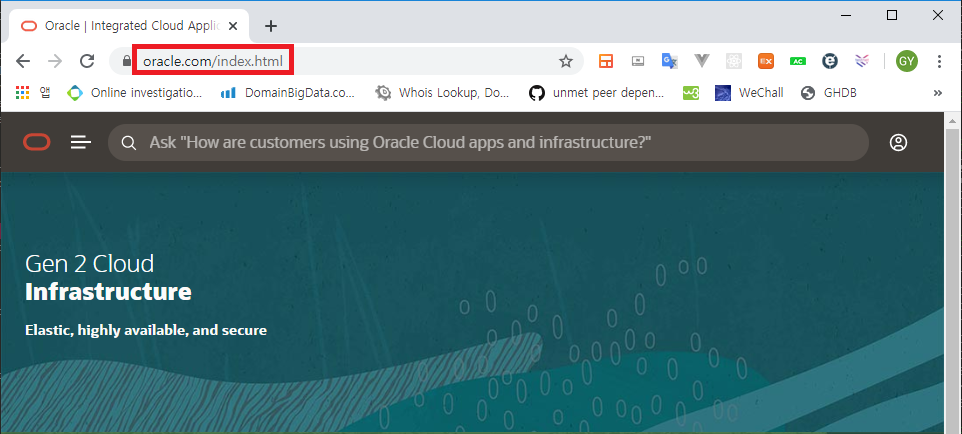Open the orange EX extension icon

pyautogui.click(x=766, y=61)
